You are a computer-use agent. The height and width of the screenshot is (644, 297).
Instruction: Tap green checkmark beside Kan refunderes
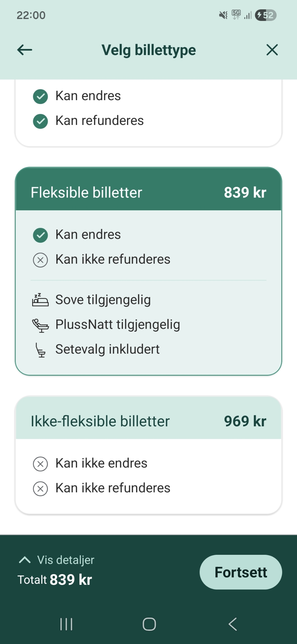[41, 121]
